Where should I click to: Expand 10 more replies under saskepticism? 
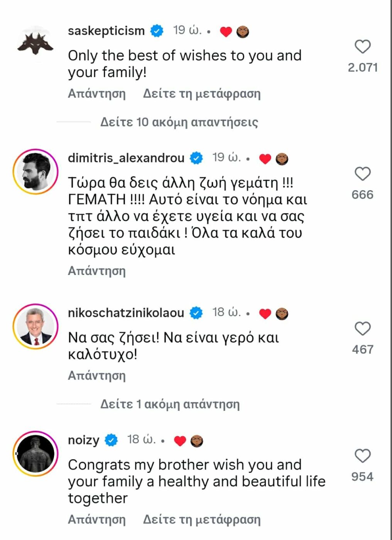(179, 122)
